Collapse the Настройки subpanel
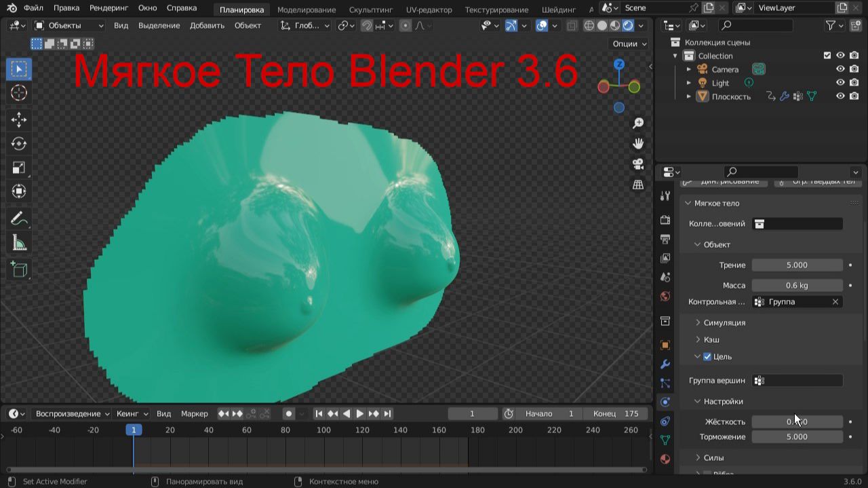868x488 pixels. click(698, 401)
